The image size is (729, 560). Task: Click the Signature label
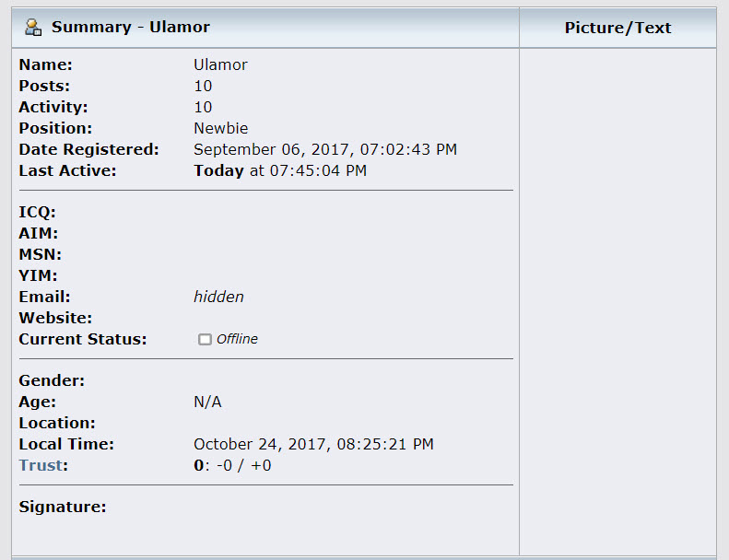point(63,507)
